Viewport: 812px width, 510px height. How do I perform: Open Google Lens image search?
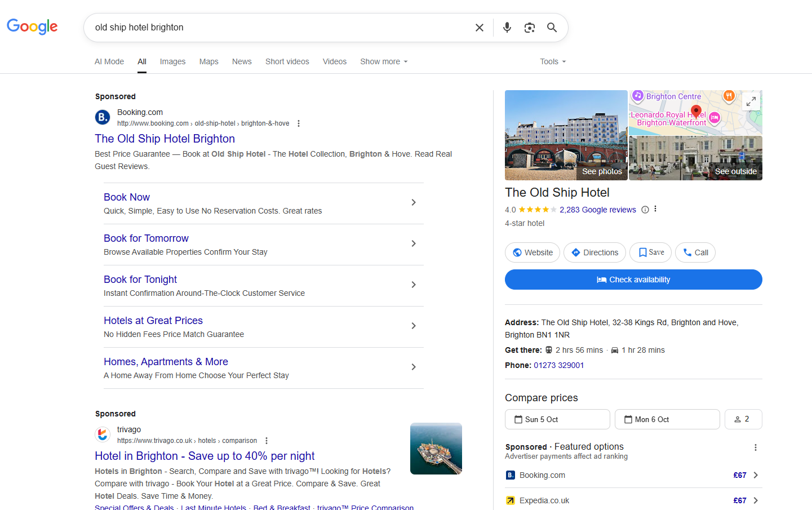[x=529, y=28]
